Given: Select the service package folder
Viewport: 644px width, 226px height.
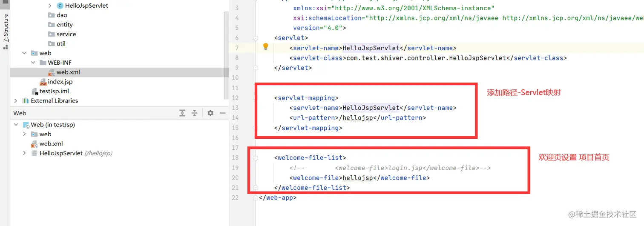Looking at the screenshot, I should point(66,34).
